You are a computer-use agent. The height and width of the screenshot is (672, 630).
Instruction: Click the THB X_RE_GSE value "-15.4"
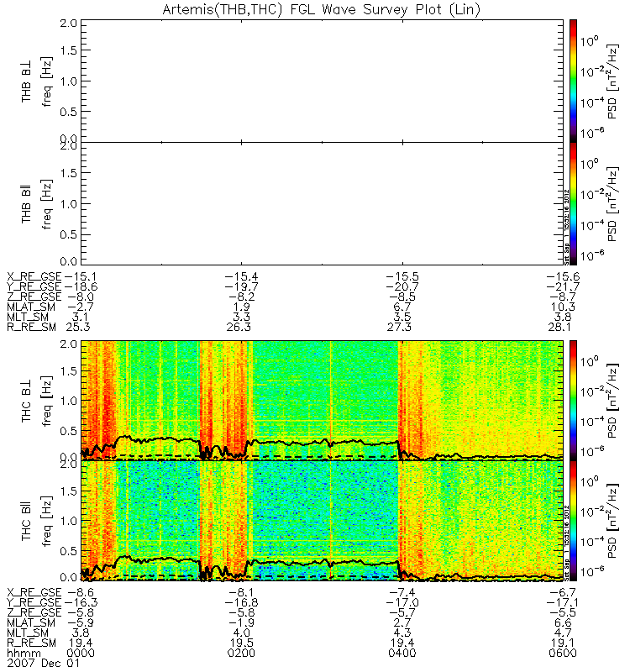(241, 276)
